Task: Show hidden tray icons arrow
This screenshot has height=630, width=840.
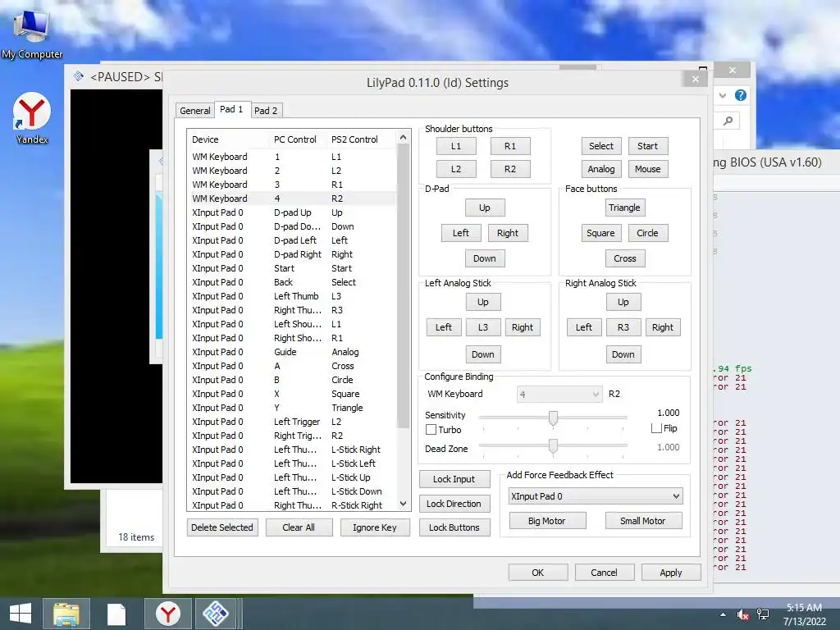Action: coord(724,614)
